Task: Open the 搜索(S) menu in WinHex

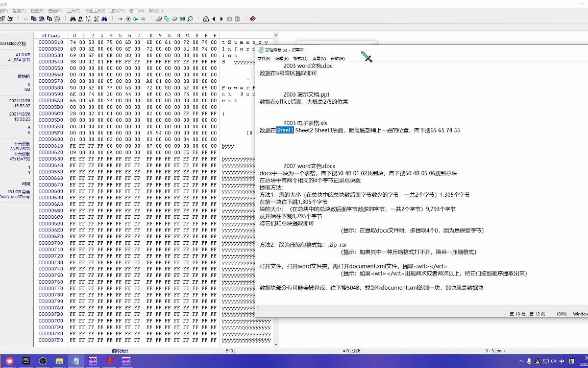Action: click(x=20, y=9)
